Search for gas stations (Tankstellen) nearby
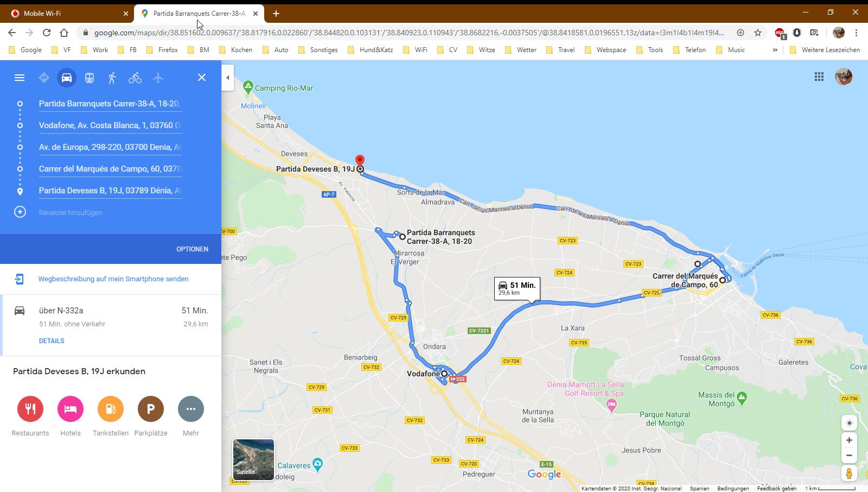868x492 pixels. pos(111,409)
